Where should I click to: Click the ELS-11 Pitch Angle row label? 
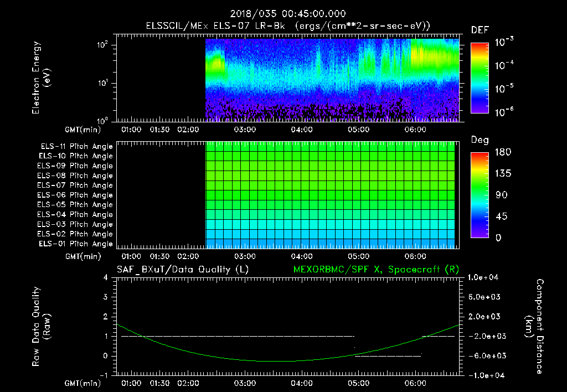pyautogui.click(x=76, y=147)
